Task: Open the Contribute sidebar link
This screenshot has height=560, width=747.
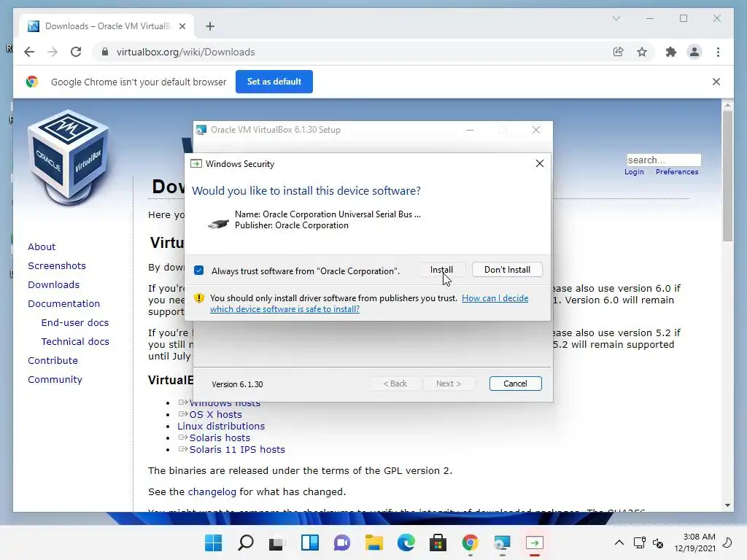Action: pyautogui.click(x=53, y=360)
